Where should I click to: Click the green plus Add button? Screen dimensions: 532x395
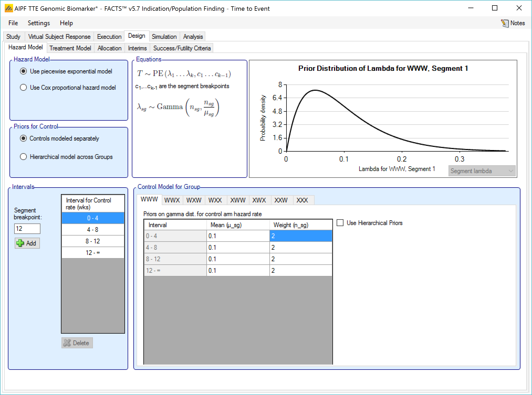27,243
